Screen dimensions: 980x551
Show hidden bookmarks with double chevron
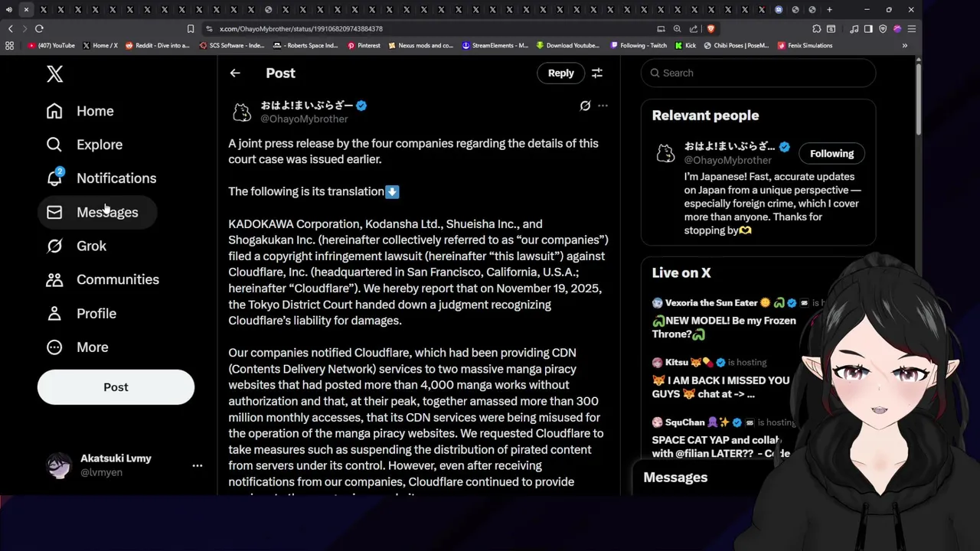coord(904,45)
